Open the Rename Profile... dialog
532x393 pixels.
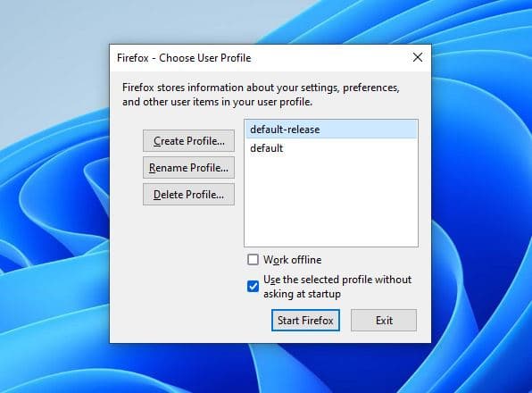point(188,168)
